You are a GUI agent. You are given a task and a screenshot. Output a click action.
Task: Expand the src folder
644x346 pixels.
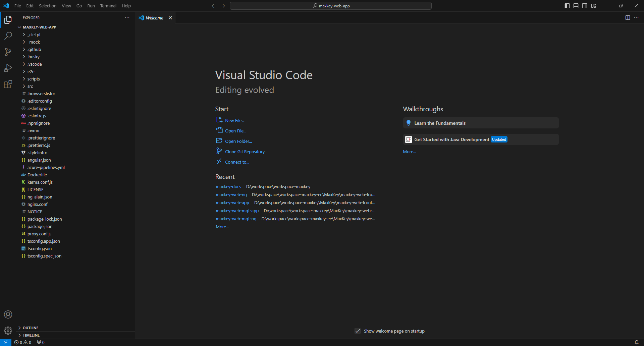pyautogui.click(x=75, y=86)
